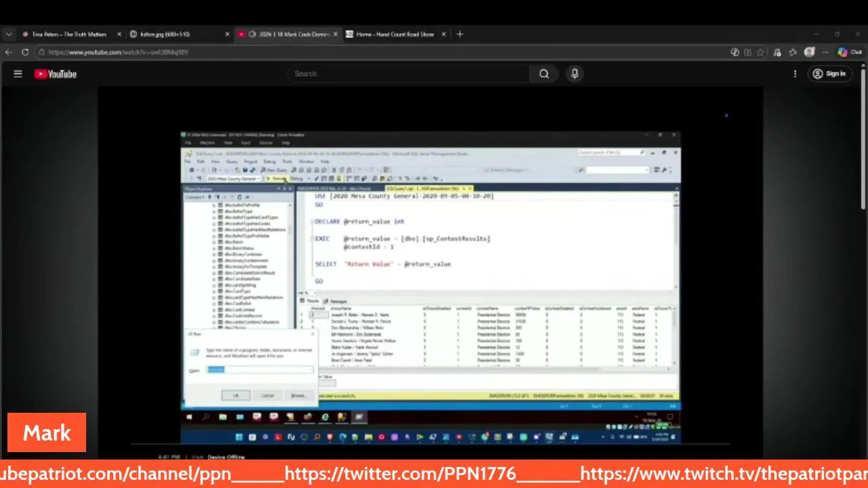Click the Sign in button on YouTube

(829, 74)
